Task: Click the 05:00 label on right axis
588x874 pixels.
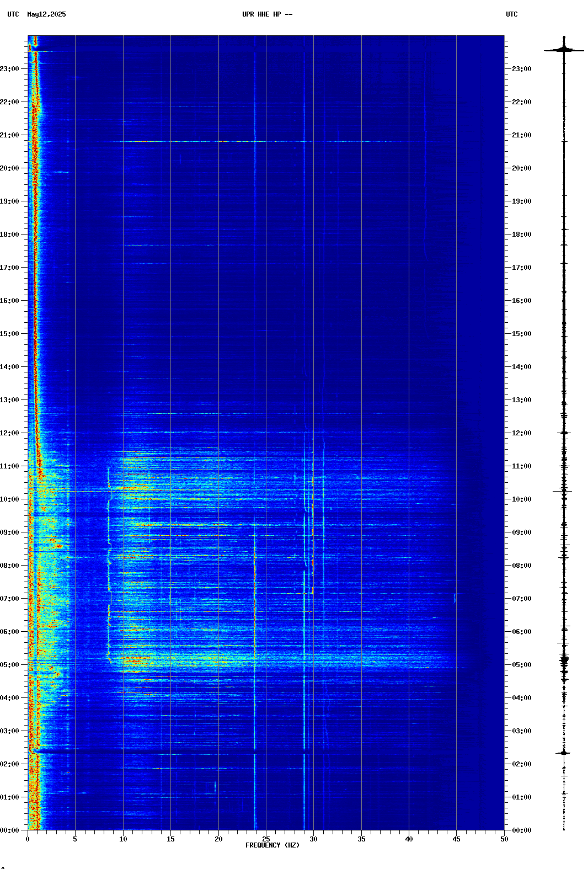Action: (522, 665)
